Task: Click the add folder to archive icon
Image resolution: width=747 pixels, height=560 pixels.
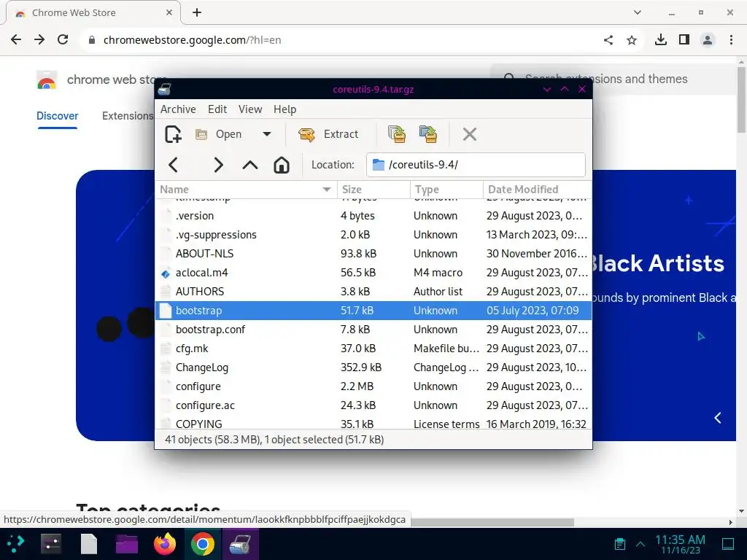Action: pyautogui.click(x=427, y=134)
